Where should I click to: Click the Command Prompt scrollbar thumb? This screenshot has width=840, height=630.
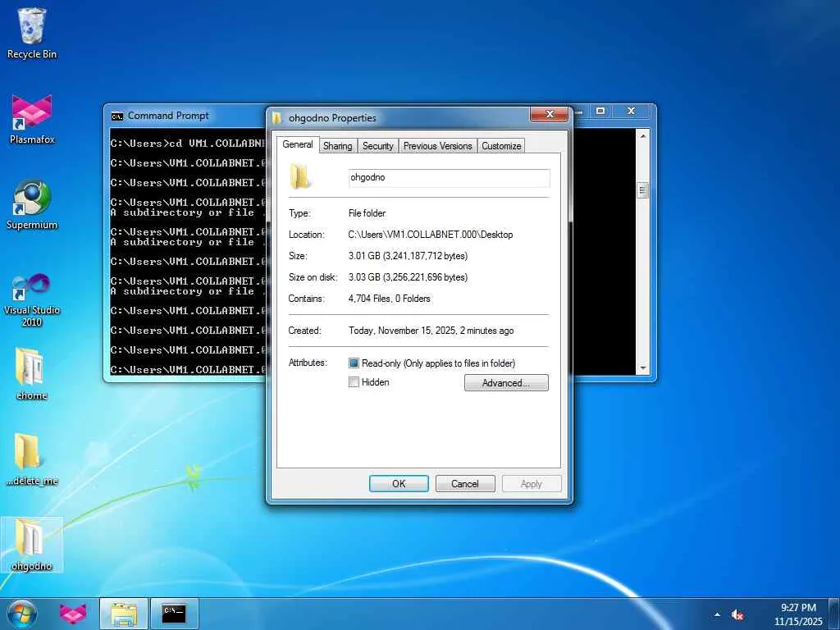point(643,190)
